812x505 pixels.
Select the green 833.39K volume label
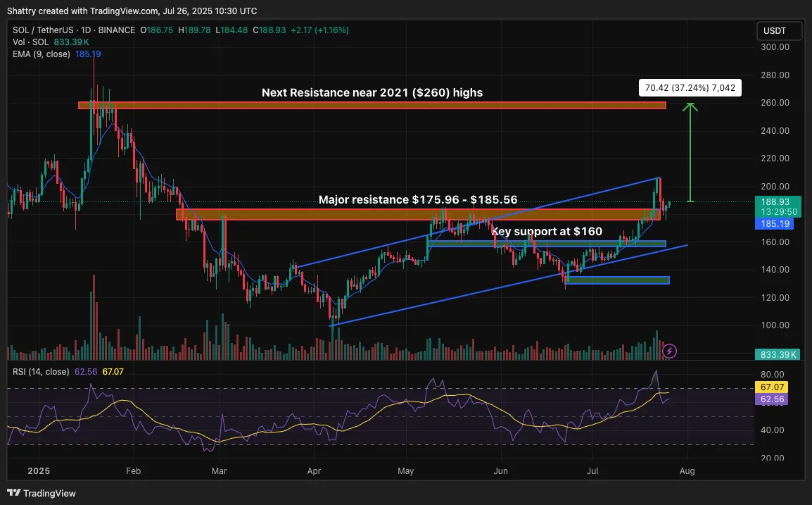[778, 354]
